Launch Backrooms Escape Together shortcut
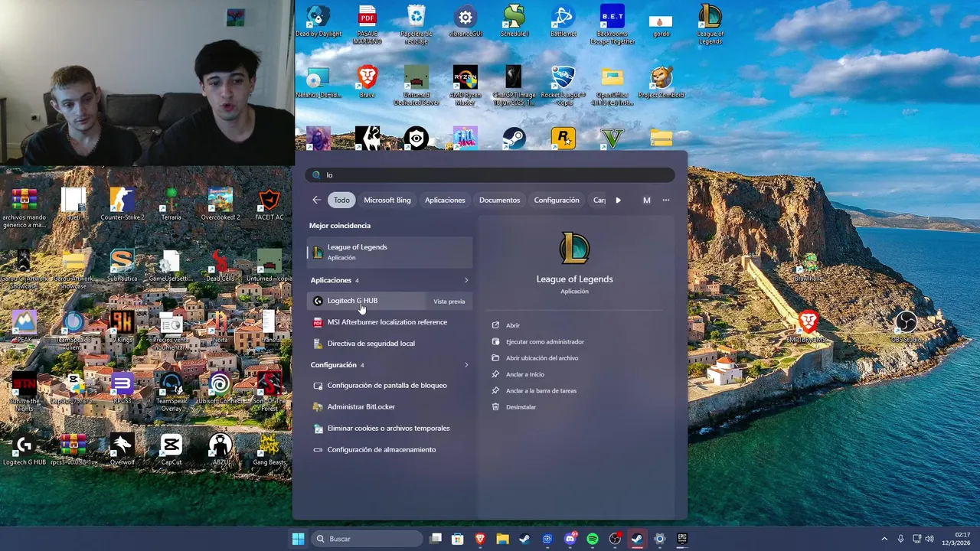The image size is (980, 551). (612, 25)
